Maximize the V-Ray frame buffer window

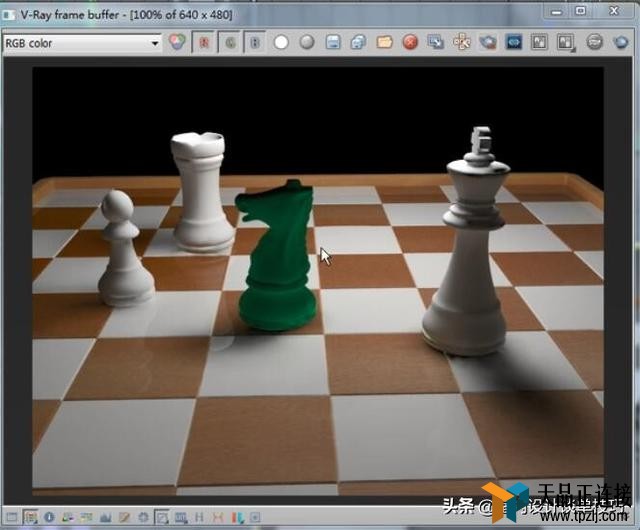click(x=580, y=11)
